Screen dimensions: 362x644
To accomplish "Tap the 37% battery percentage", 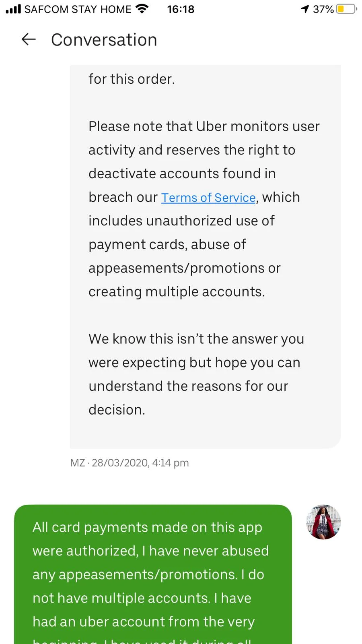I will click(323, 9).
